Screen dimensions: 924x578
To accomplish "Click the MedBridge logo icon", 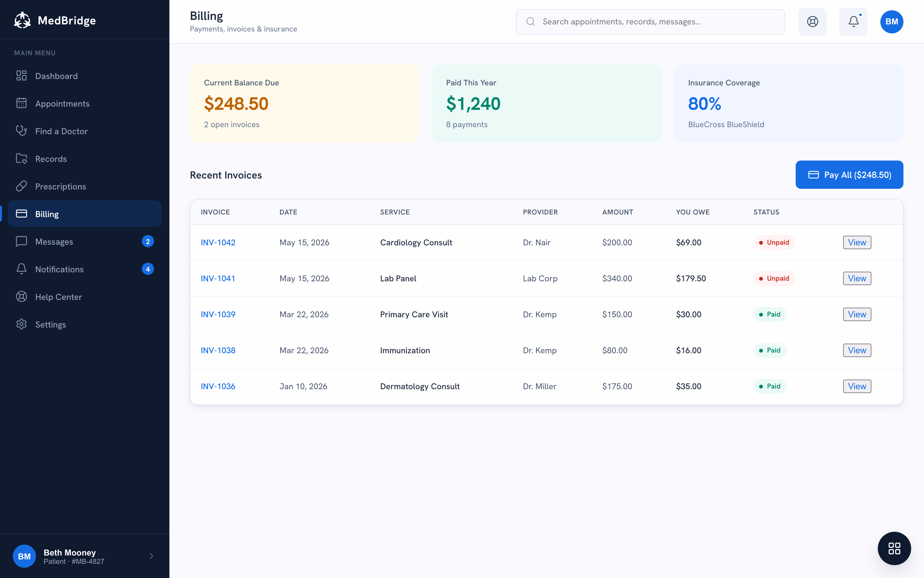I will [22, 20].
